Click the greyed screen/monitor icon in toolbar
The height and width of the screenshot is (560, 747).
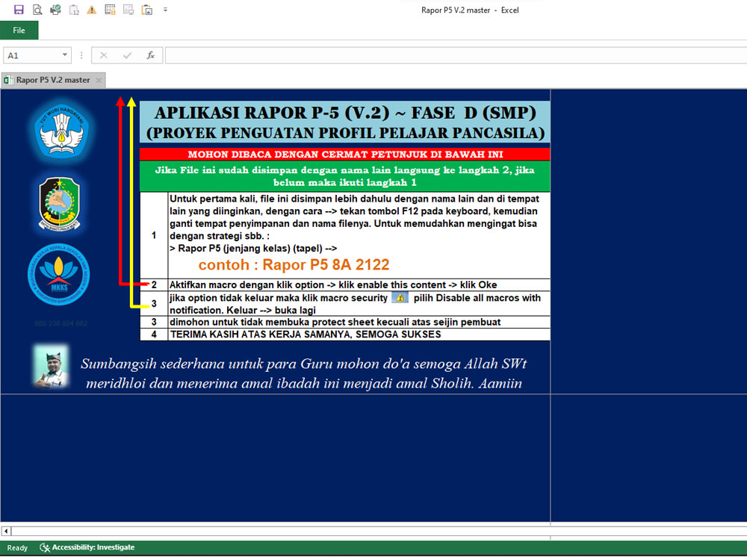[128, 10]
